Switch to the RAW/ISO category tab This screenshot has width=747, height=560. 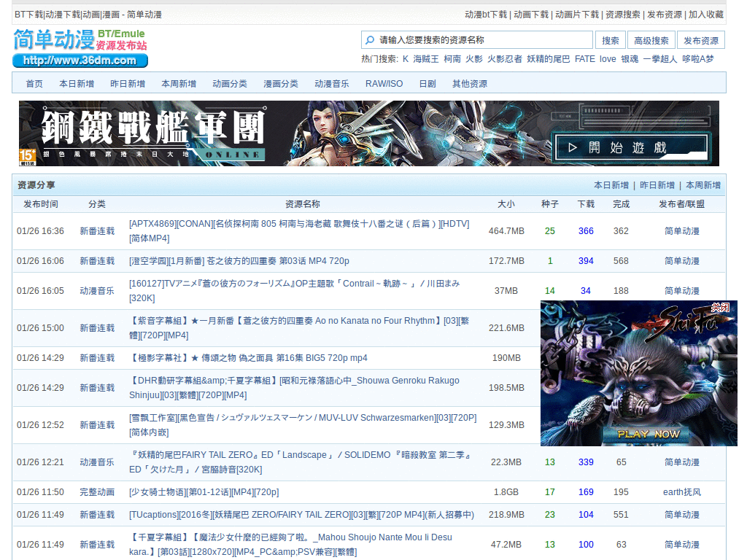384,83
